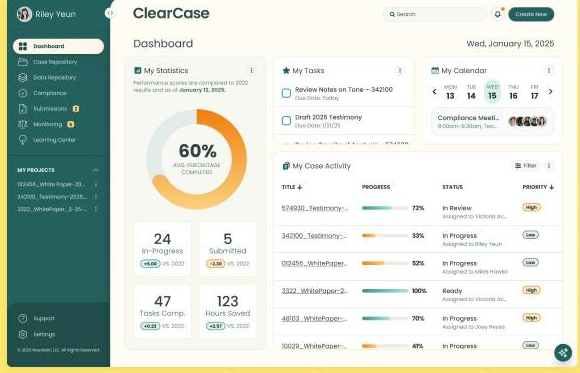The image size is (580, 373).
Task: Open My Tasks options menu
Action: click(x=399, y=70)
